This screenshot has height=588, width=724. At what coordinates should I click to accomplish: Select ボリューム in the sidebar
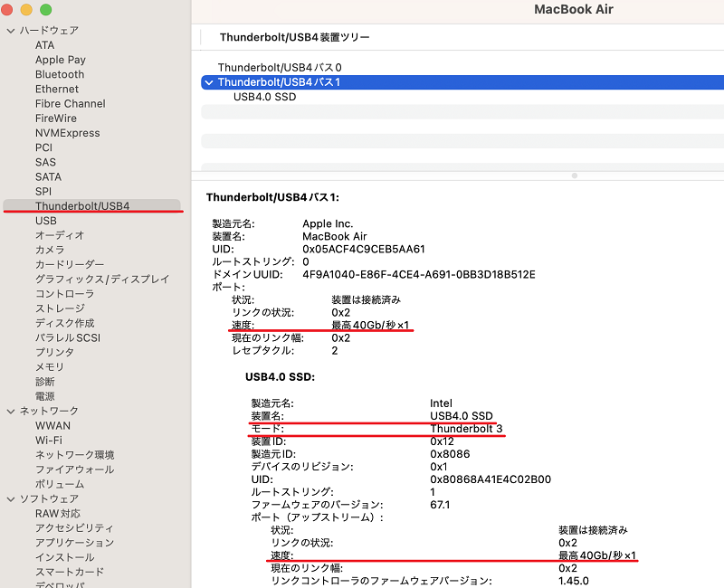coord(60,484)
